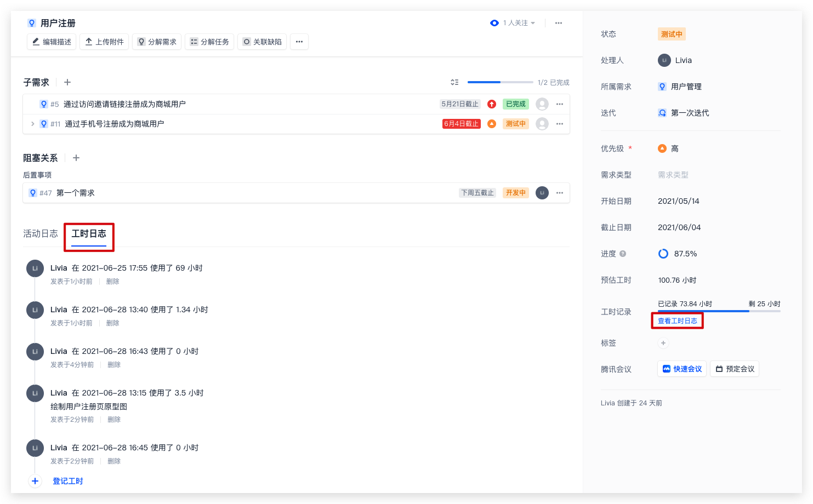Open the 迭代 第一次迭代 field
The width and height of the screenshot is (813, 504).
tap(684, 113)
